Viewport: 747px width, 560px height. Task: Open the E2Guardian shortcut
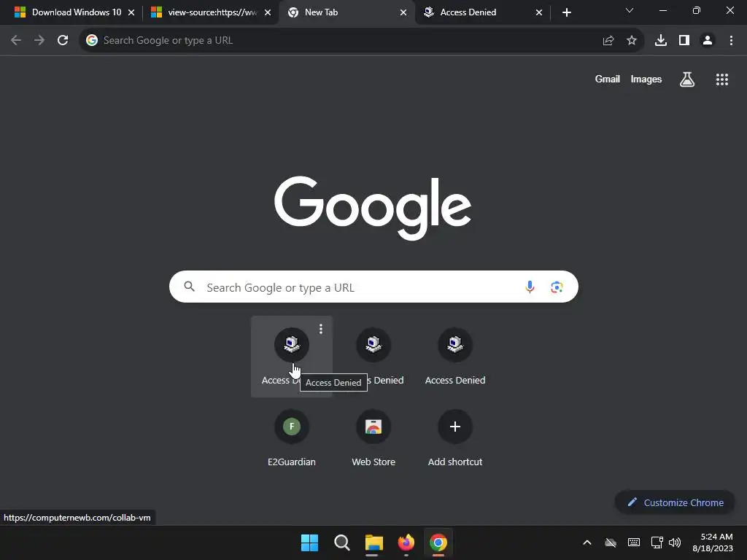(x=292, y=437)
